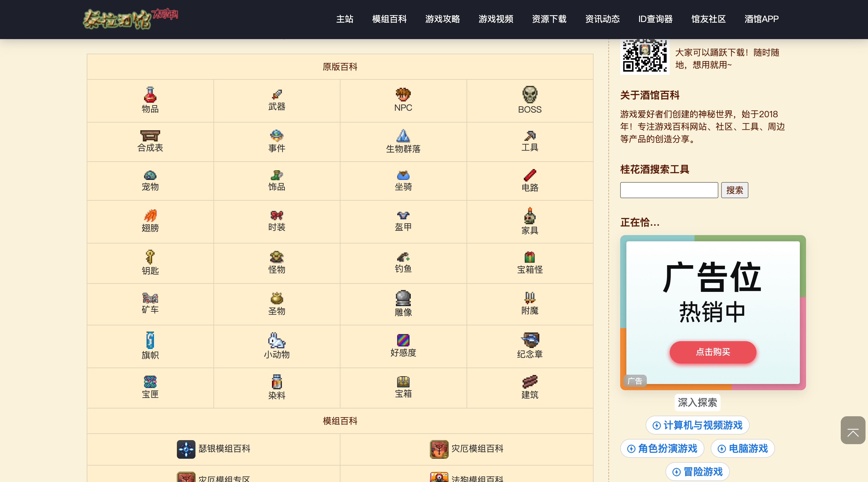
Task: Click the 合成表 workbench icon
Action: click(x=150, y=136)
